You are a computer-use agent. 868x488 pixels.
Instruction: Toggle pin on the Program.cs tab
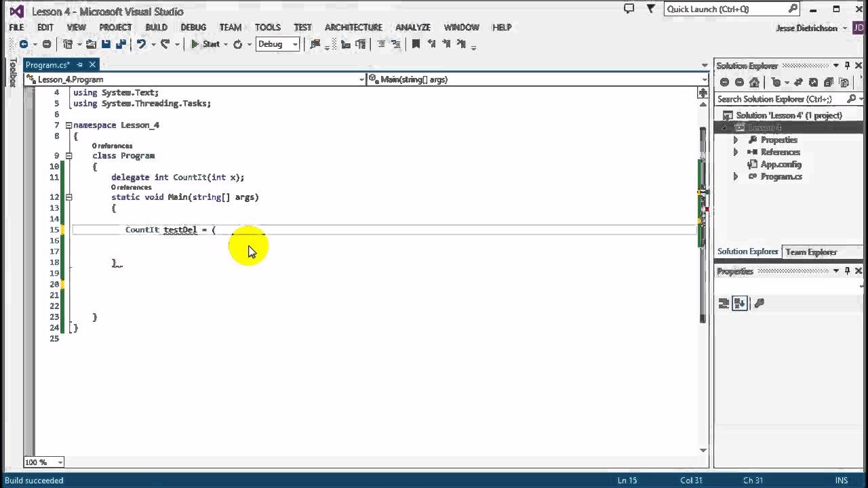coord(79,64)
